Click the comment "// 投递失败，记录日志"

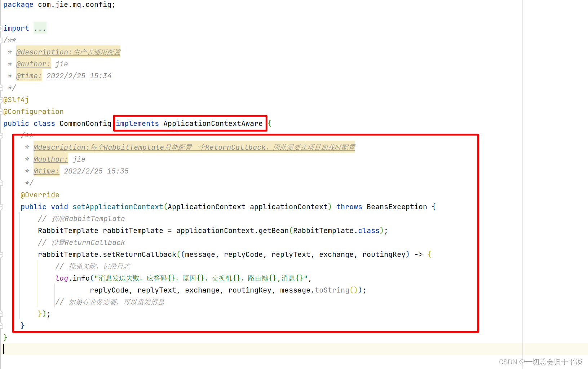tap(93, 266)
